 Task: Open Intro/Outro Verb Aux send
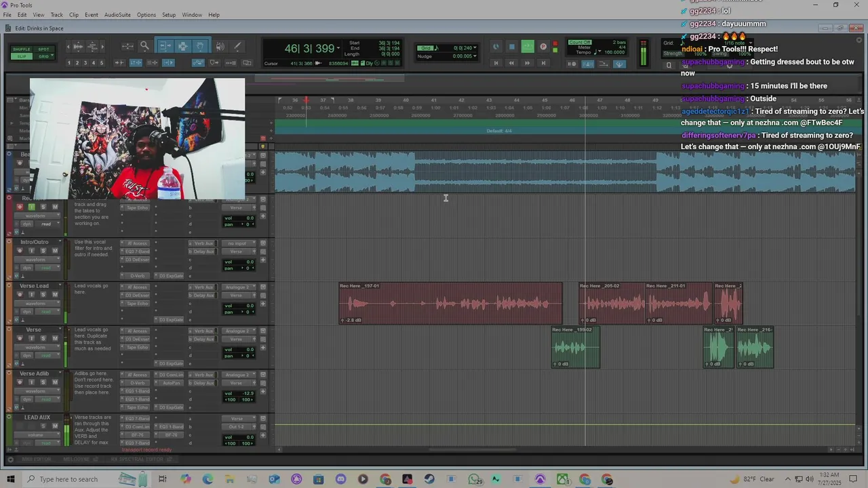(203, 243)
